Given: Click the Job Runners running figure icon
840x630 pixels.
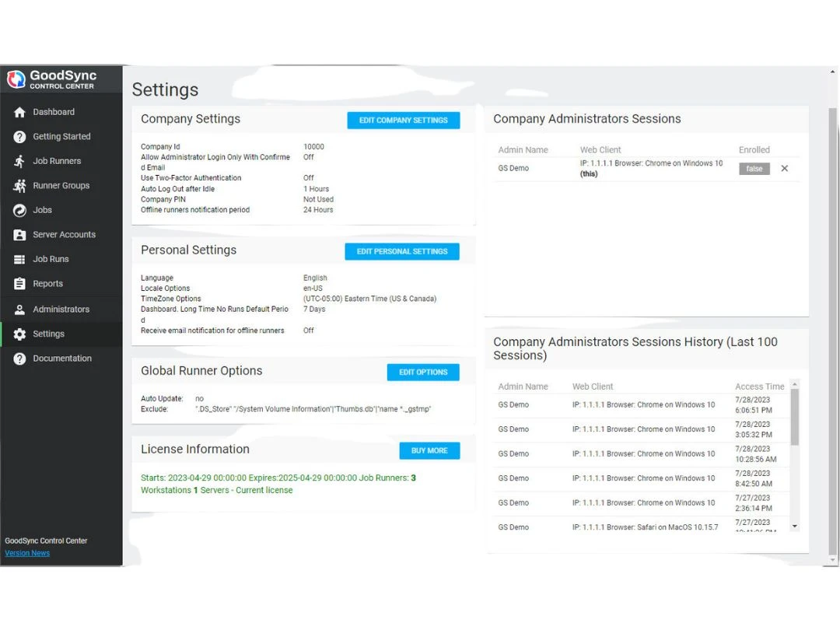Looking at the screenshot, I should coord(19,161).
